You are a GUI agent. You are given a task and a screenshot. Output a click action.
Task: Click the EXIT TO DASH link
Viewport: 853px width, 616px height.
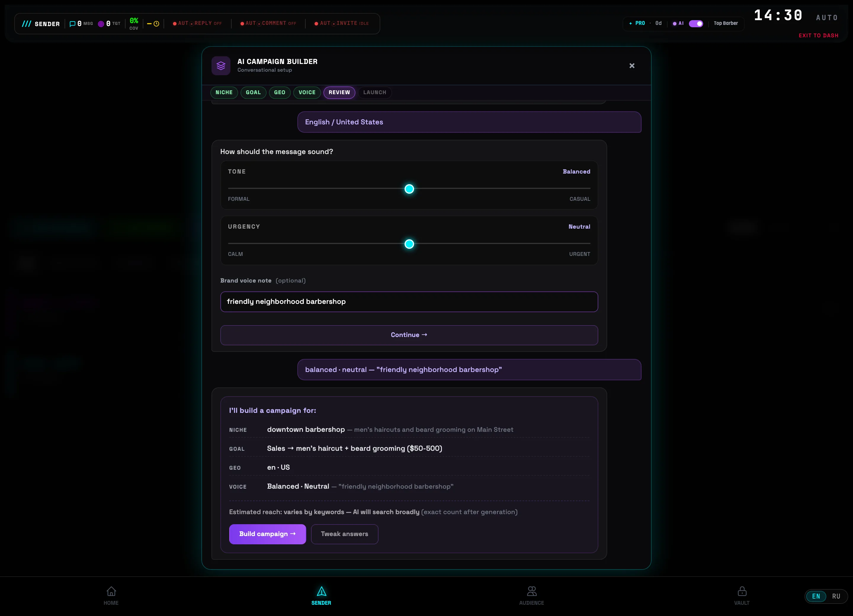[x=818, y=35]
